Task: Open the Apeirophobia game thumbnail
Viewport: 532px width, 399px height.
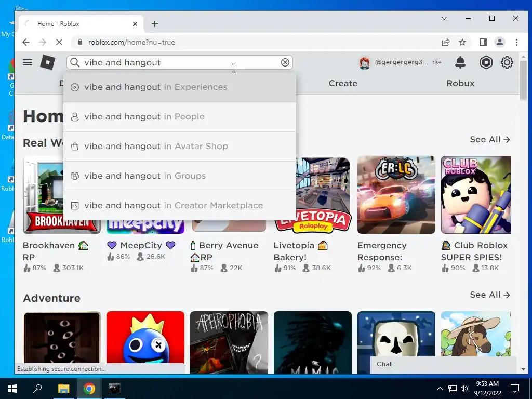Action: click(x=229, y=343)
